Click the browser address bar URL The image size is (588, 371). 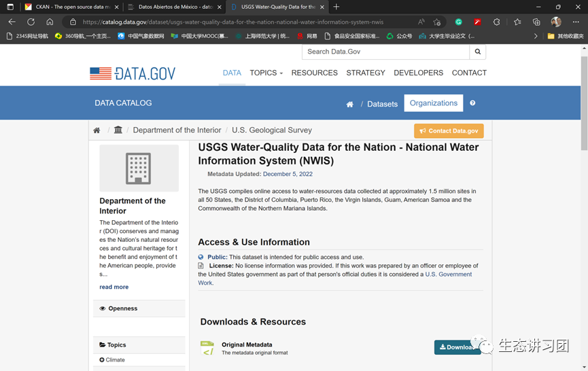233,22
